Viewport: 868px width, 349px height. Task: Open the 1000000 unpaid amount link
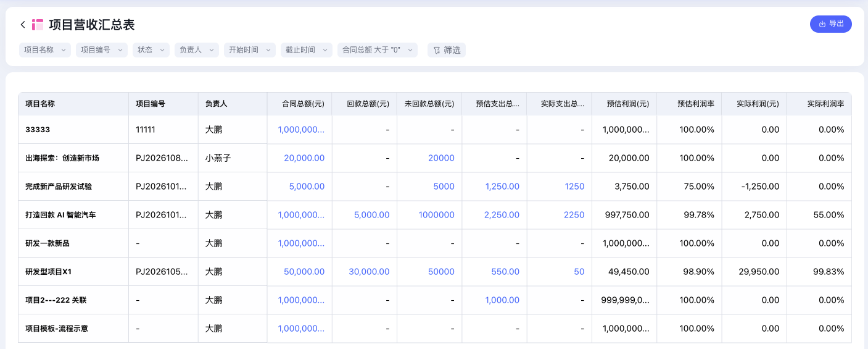point(437,215)
